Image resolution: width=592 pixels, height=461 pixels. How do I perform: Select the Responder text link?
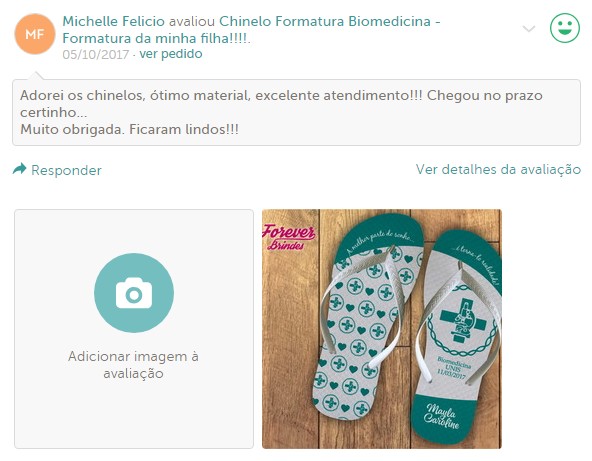pyautogui.click(x=66, y=170)
